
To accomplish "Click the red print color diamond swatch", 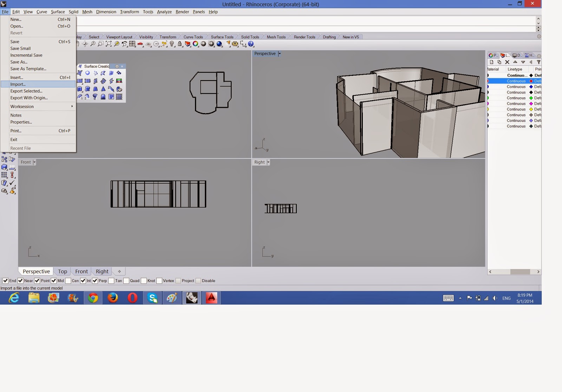I will pos(531,81).
